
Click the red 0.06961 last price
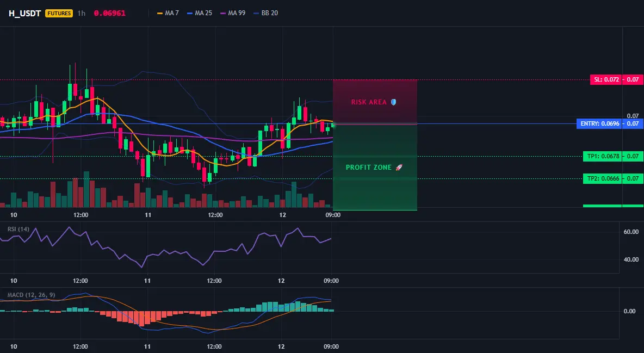click(x=110, y=13)
